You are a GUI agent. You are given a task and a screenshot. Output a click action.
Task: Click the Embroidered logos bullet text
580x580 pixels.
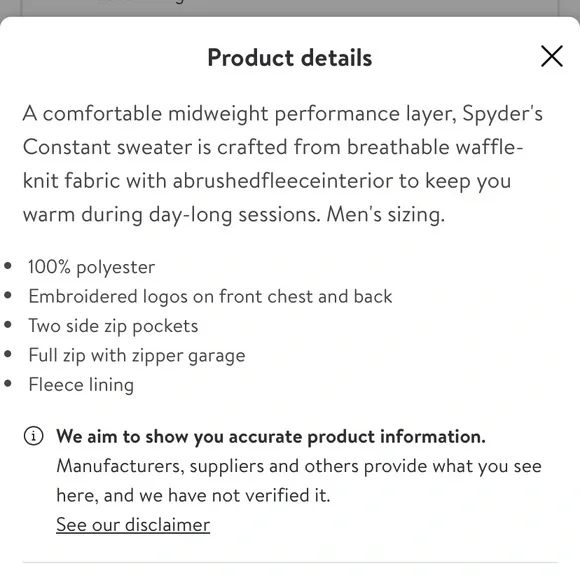tap(210, 296)
